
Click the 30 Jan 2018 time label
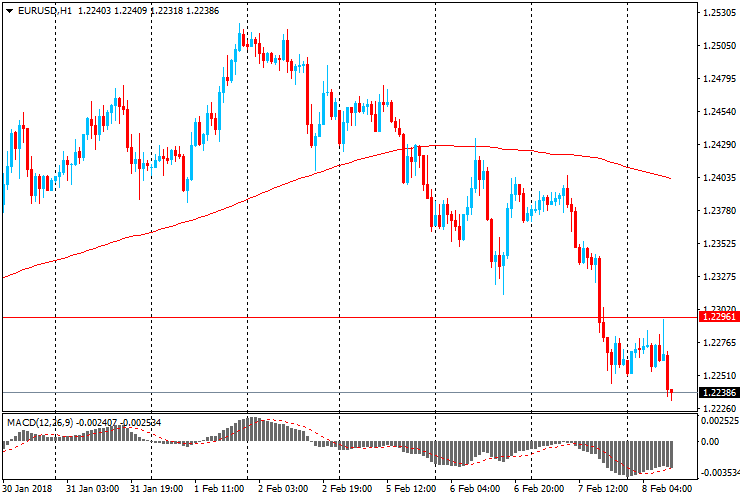[x=27, y=489]
